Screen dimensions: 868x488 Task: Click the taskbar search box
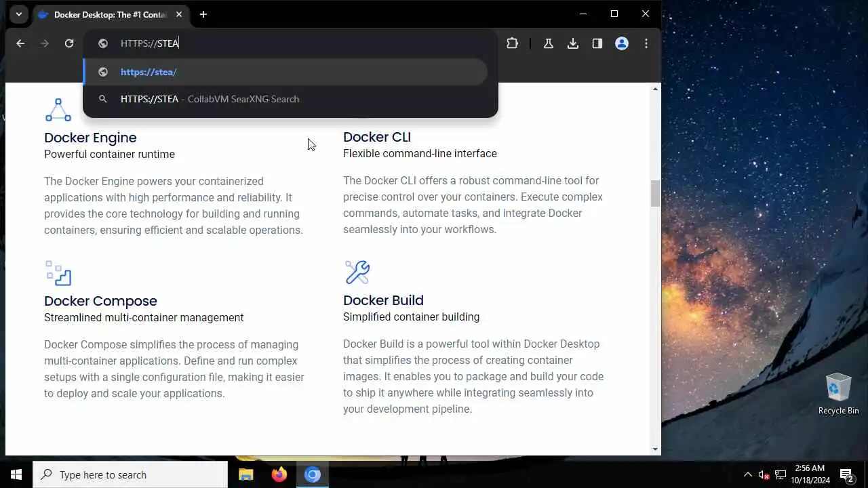(x=130, y=474)
